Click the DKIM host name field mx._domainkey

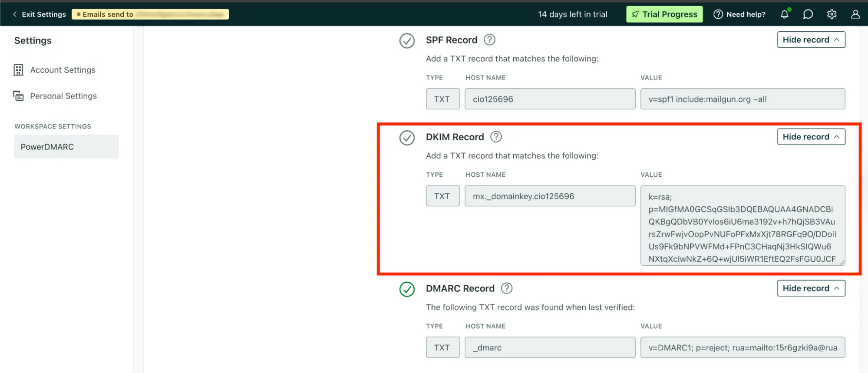[550, 196]
